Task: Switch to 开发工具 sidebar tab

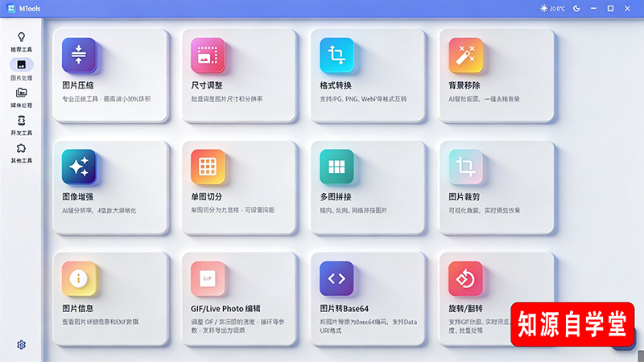Action: click(22, 125)
